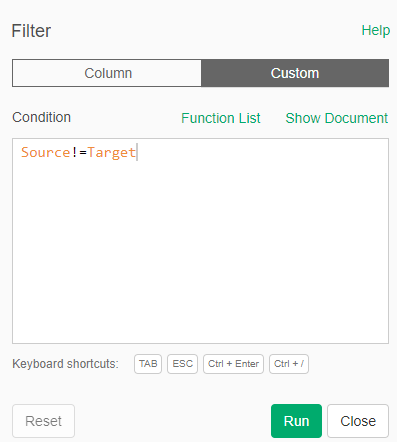
Task: Click the Ctrl + / shortcut badge
Action: pos(289,364)
